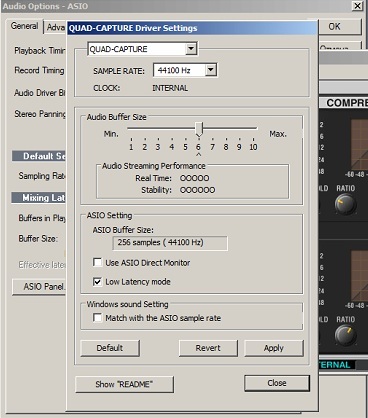This screenshot has width=368, height=418.
Task: Apply the driver settings
Action: (x=274, y=348)
